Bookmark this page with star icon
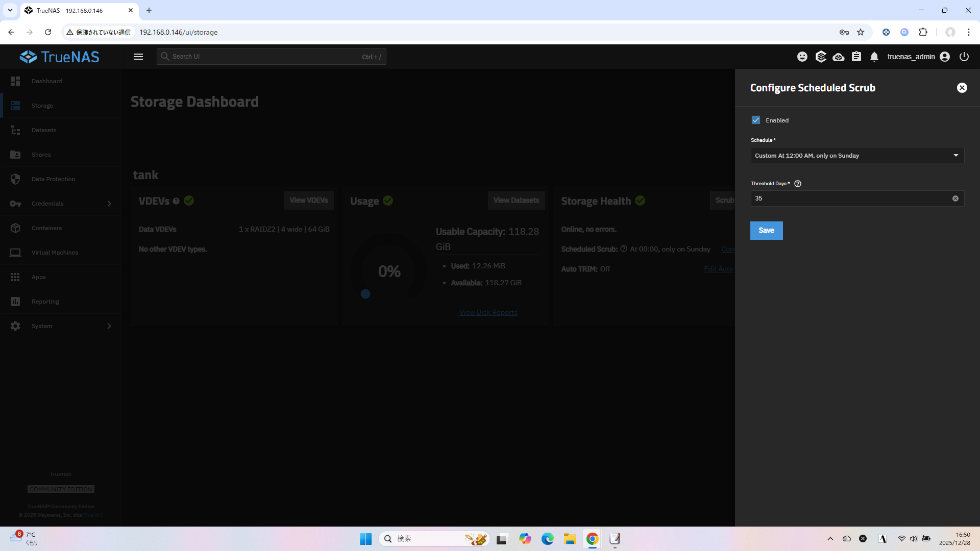The height and width of the screenshot is (551, 980). point(861,32)
